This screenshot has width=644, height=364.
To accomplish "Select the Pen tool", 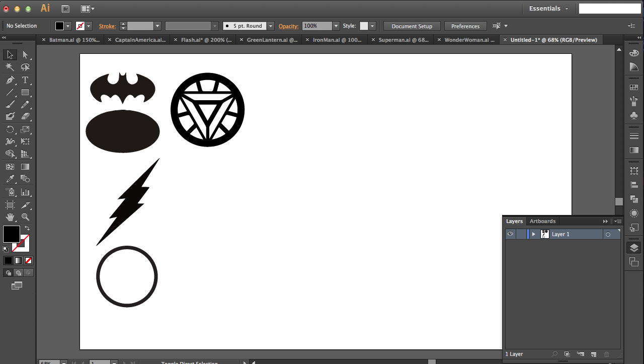I will pyautogui.click(x=10, y=80).
